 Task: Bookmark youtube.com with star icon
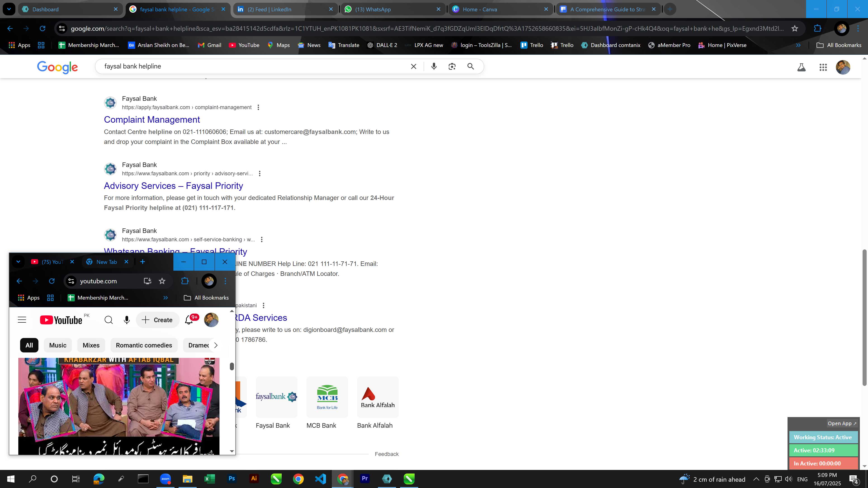point(162,281)
